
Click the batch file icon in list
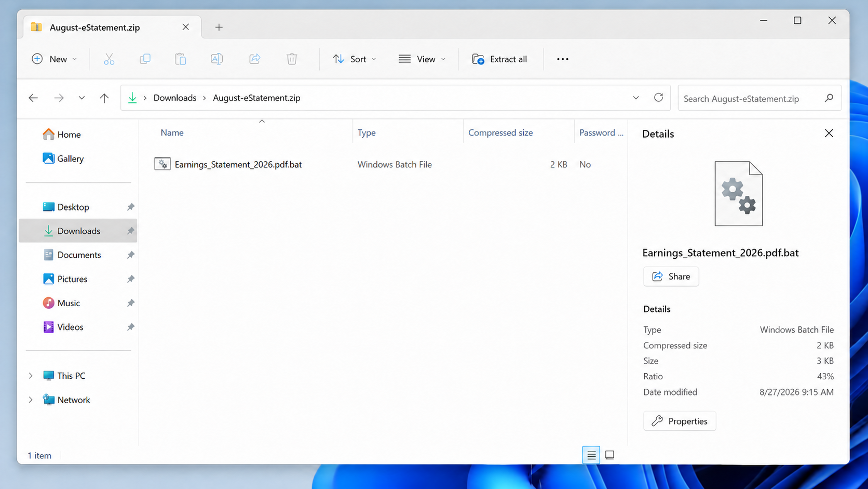click(162, 164)
